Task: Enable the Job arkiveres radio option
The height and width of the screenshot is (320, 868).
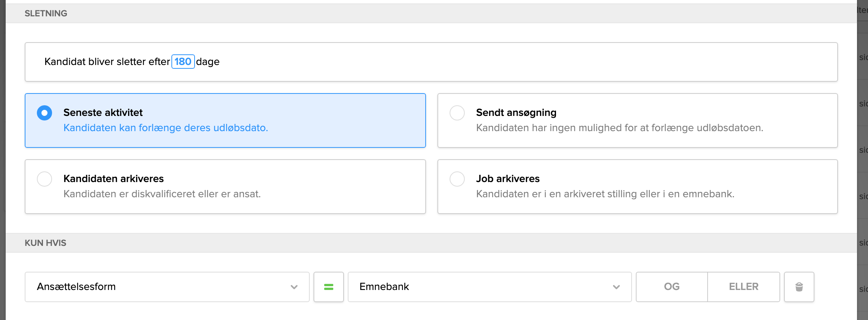Action: [x=457, y=179]
